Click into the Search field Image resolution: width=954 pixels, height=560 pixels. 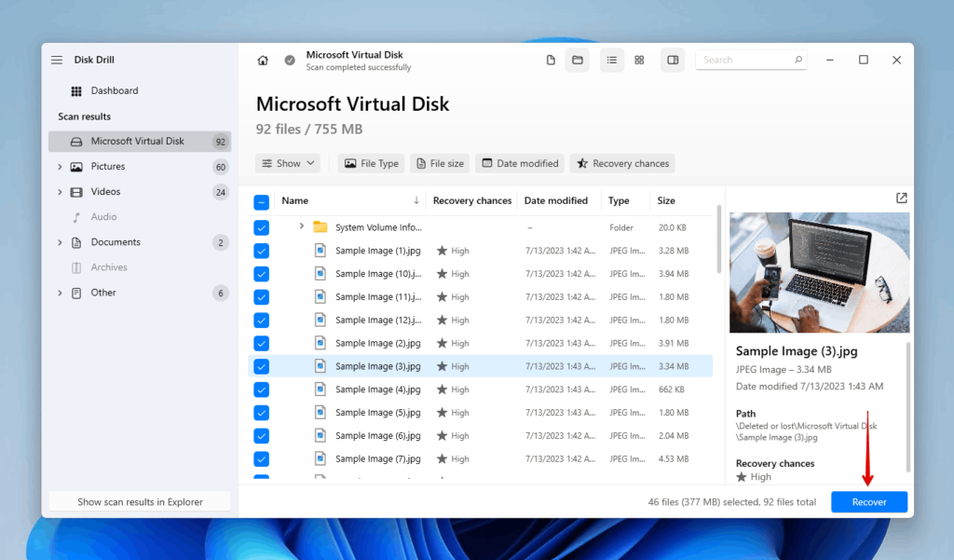pos(745,61)
